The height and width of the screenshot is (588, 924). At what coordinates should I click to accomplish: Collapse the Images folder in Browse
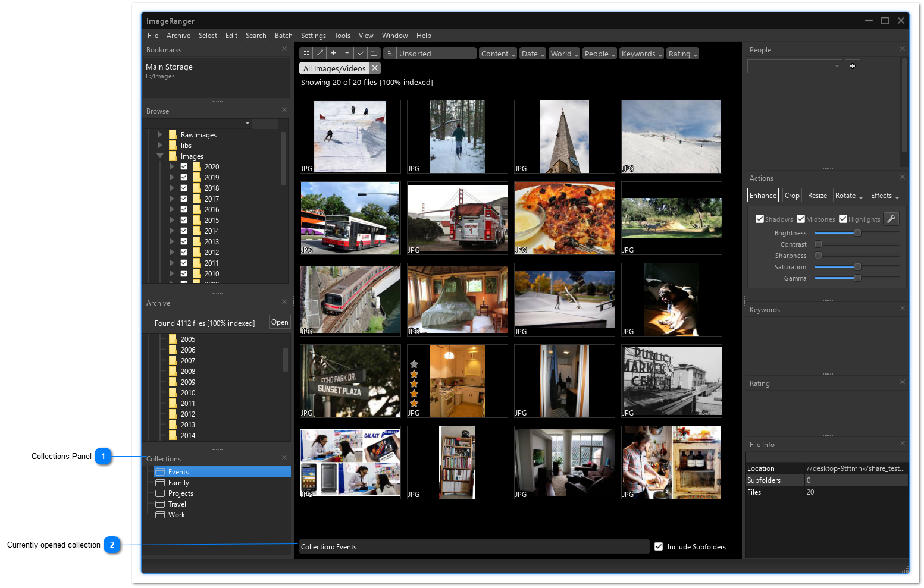click(160, 156)
